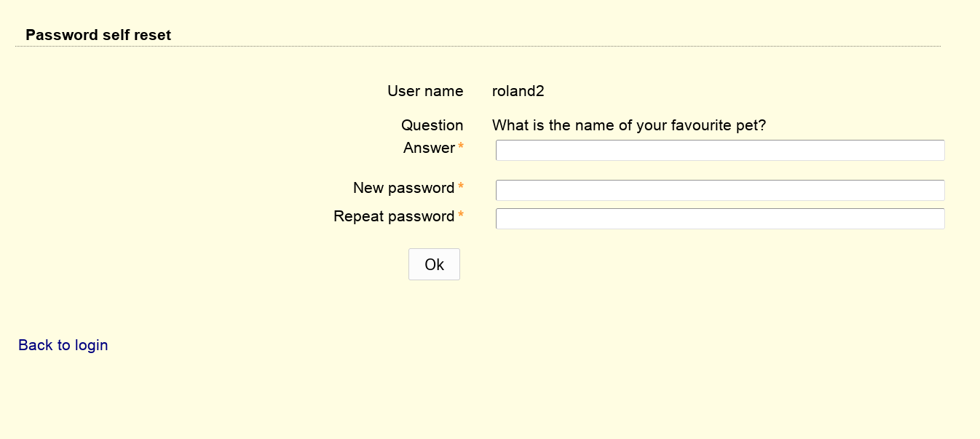This screenshot has width=980, height=439.
Task: Click the required asterisk beside Repeat password
Action: point(461,217)
